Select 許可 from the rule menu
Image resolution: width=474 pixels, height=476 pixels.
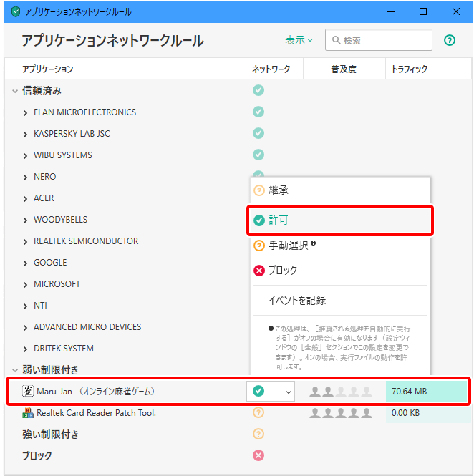[278, 220]
